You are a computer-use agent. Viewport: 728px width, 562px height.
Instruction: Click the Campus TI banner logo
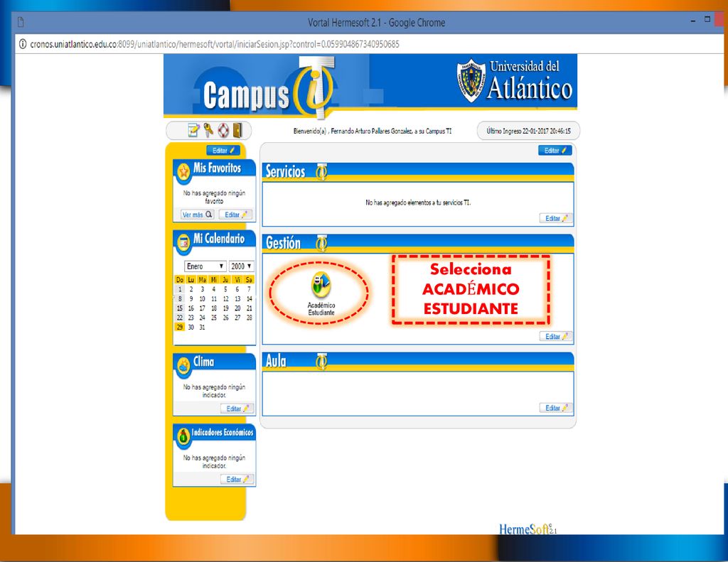coord(269,87)
